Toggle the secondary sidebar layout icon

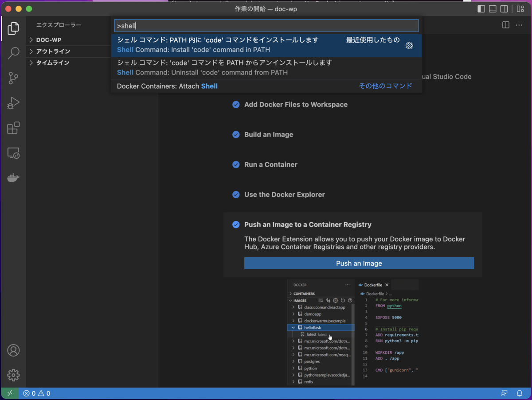[x=504, y=9]
